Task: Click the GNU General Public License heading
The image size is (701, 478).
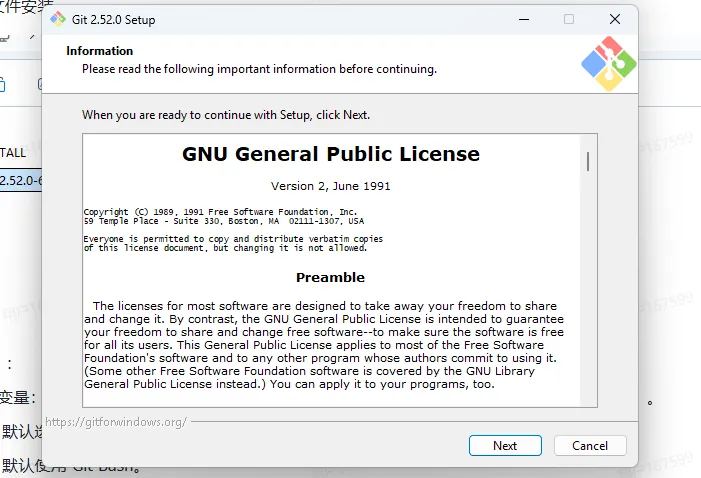Action: coord(331,154)
